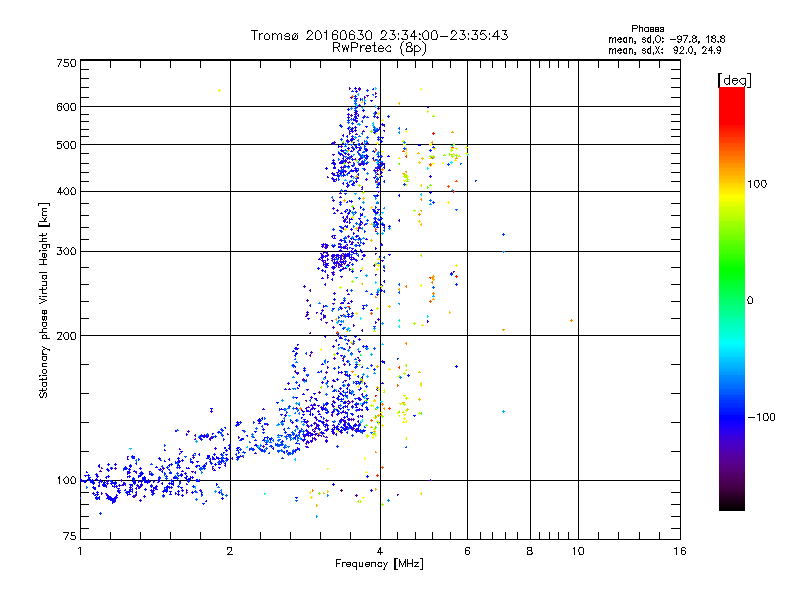Image resolution: width=800 pixels, height=600 pixels.
Task: Click the "300" height axis tick label
Action: coord(66,251)
